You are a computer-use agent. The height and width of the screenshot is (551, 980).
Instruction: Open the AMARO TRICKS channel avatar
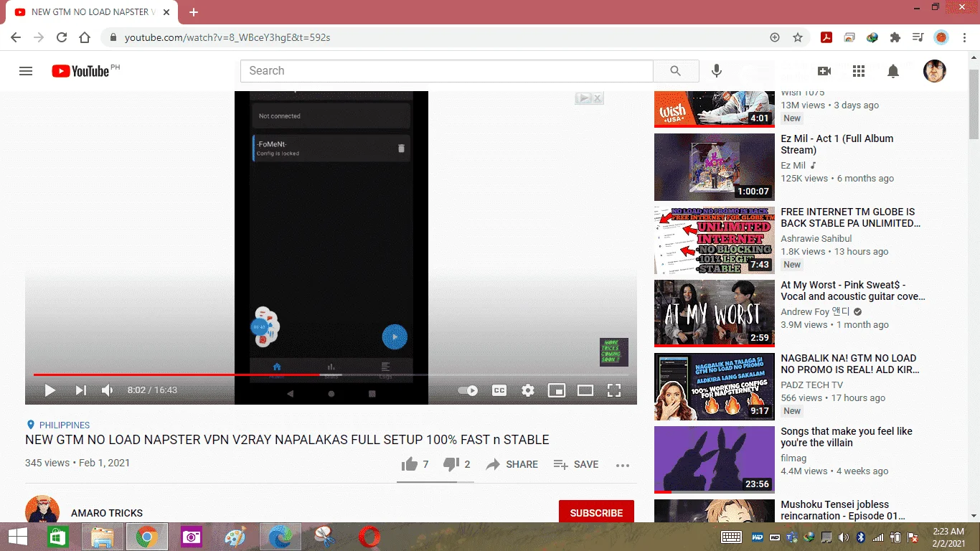[x=42, y=509]
